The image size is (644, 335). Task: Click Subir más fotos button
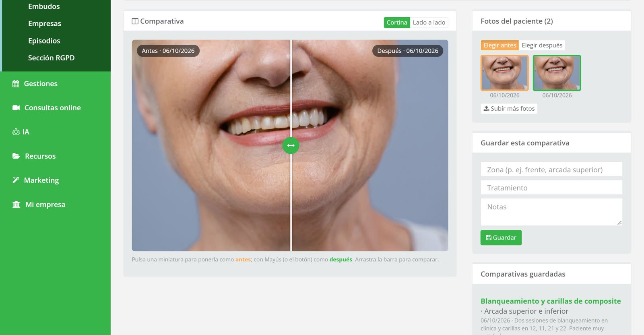509,109
